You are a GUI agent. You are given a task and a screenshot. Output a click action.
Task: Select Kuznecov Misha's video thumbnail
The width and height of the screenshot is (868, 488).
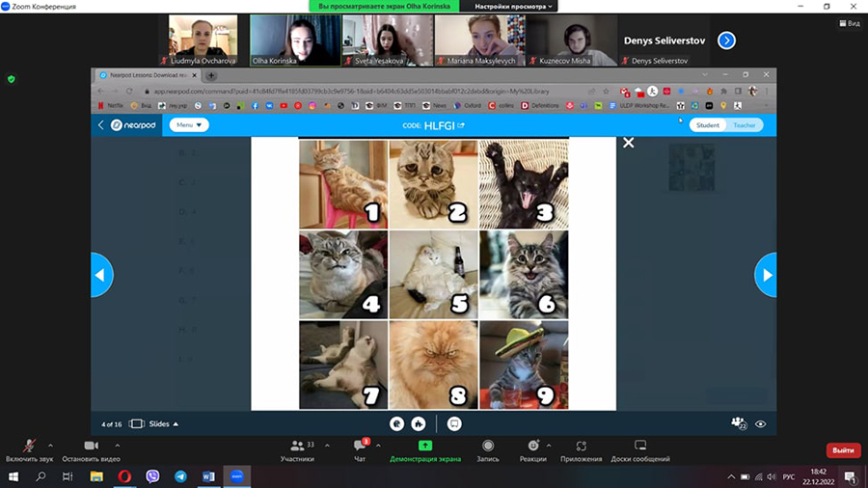(x=571, y=41)
